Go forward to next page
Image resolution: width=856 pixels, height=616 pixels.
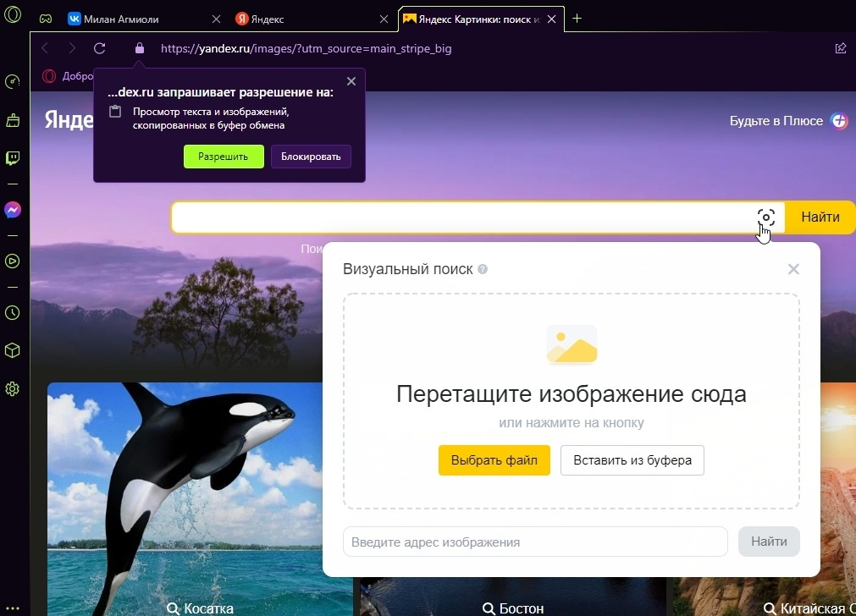[x=72, y=48]
